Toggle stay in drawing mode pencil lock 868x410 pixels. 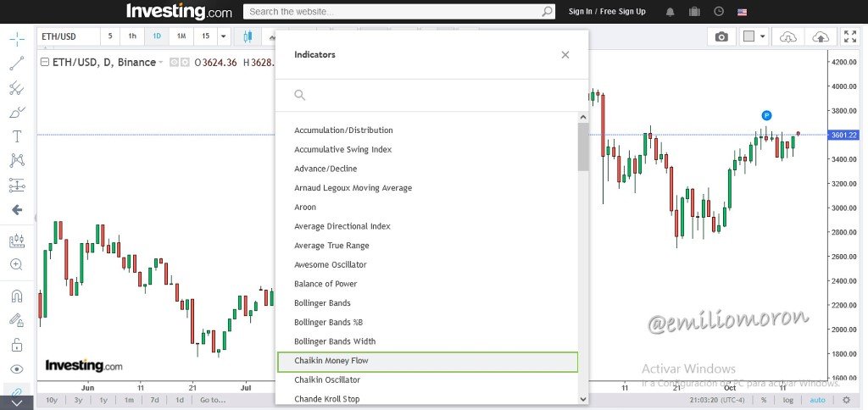[x=17, y=320]
